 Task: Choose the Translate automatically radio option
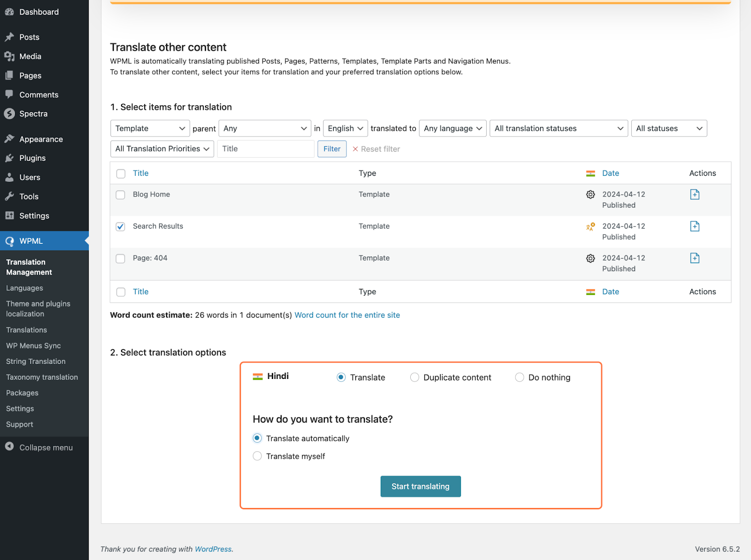[x=257, y=438]
